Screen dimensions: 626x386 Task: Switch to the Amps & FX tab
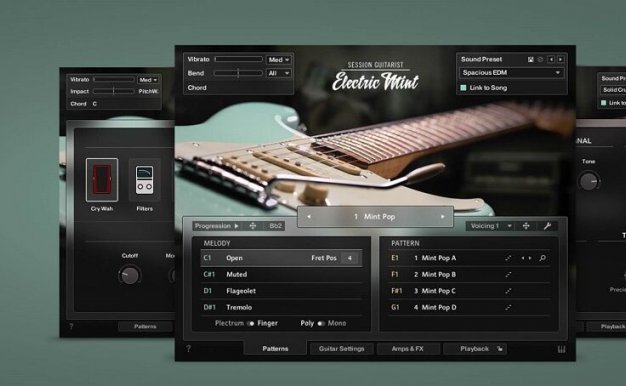408,349
